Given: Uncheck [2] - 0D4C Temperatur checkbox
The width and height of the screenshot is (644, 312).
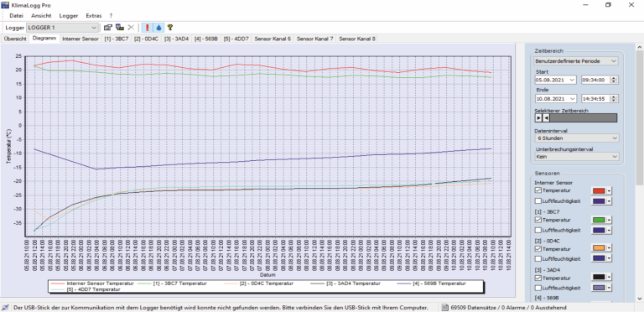Looking at the screenshot, I should (x=538, y=249).
